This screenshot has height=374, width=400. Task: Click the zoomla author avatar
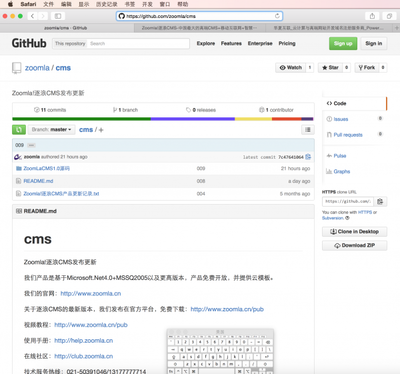18,157
